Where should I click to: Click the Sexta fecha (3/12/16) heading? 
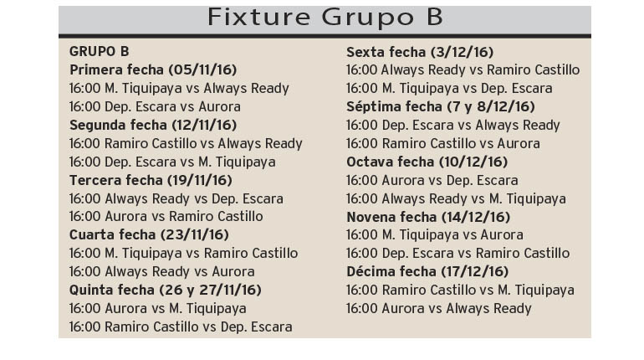(x=420, y=53)
